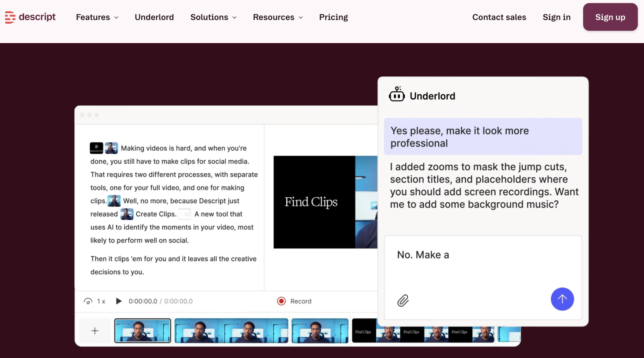Image resolution: width=644 pixels, height=358 pixels.
Task: Click the scene thumbnail before 'Create Clips'
Action: point(127,214)
